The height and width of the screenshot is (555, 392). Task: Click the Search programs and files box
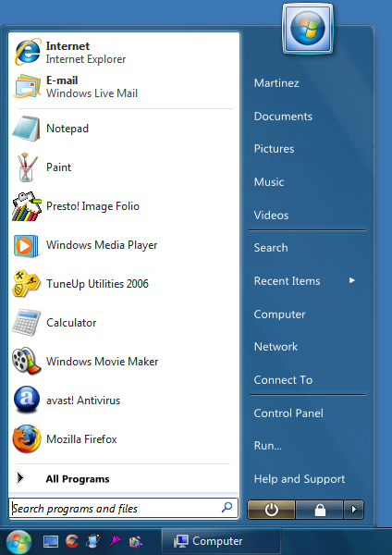click(x=124, y=509)
